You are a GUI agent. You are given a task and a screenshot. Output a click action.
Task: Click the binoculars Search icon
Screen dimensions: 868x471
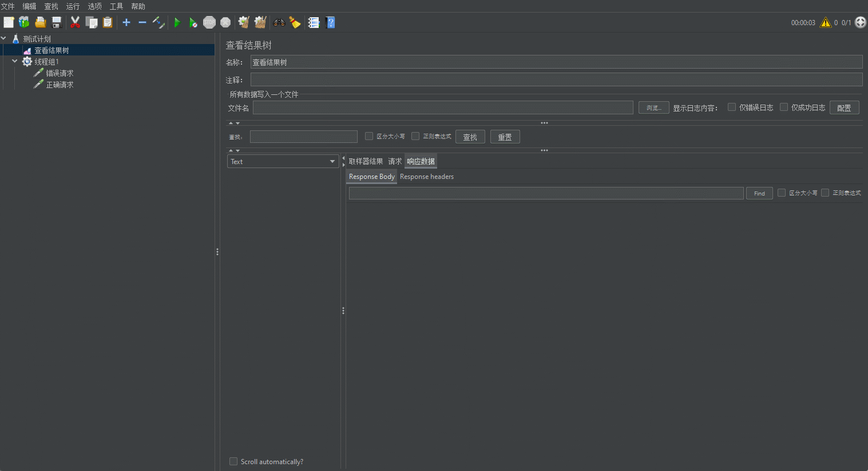click(x=279, y=22)
